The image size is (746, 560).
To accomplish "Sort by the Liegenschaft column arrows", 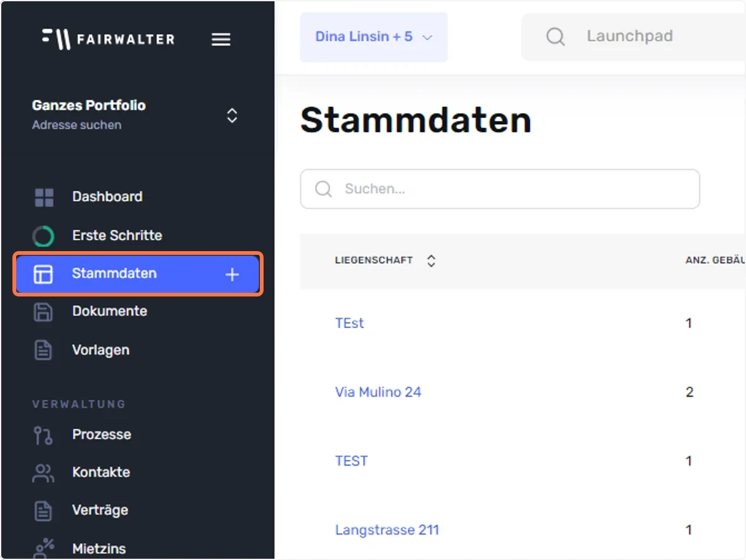I will [x=431, y=261].
